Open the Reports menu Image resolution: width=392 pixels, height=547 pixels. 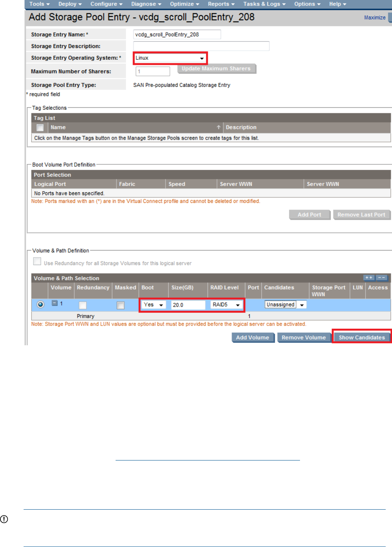221,4
